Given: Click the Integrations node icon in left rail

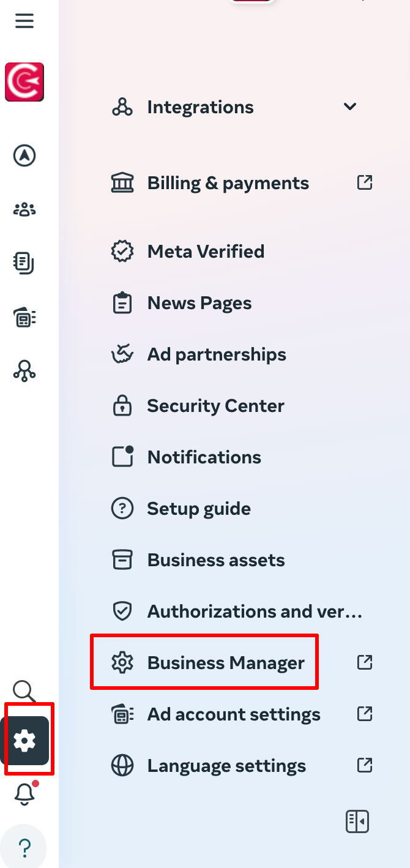Looking at the screenshot, I should (x=24, y=371).
